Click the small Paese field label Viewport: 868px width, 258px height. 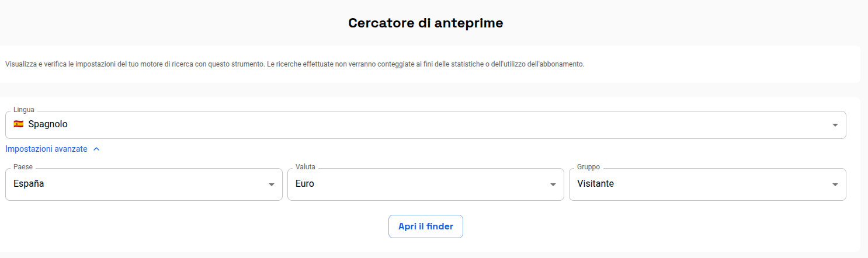click(x=23, y=167)
